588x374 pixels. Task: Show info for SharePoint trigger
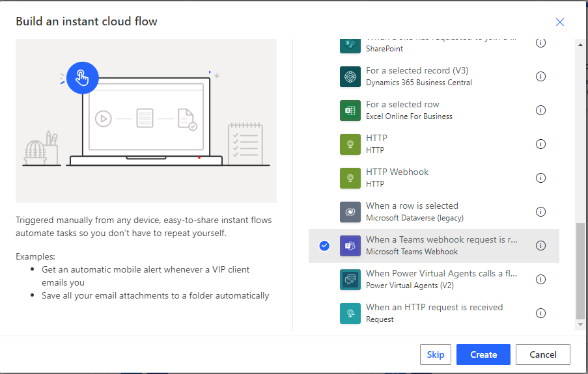click(x=540, y=43)
